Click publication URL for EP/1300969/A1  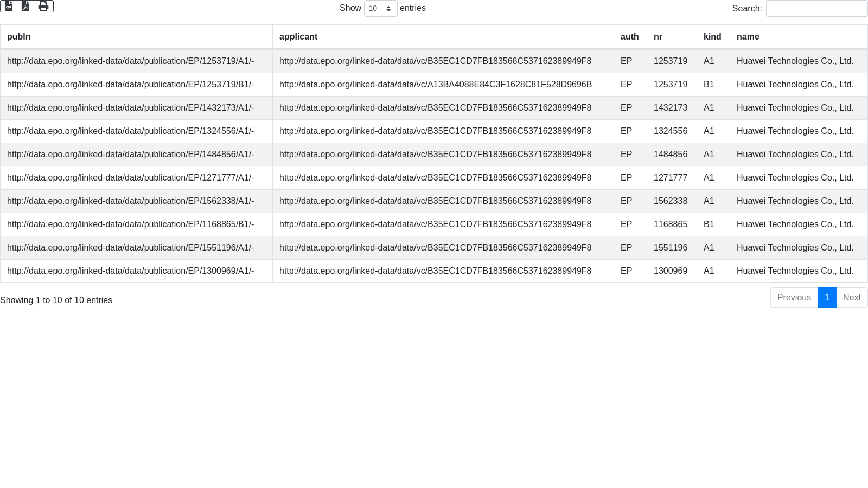point(130,271)
